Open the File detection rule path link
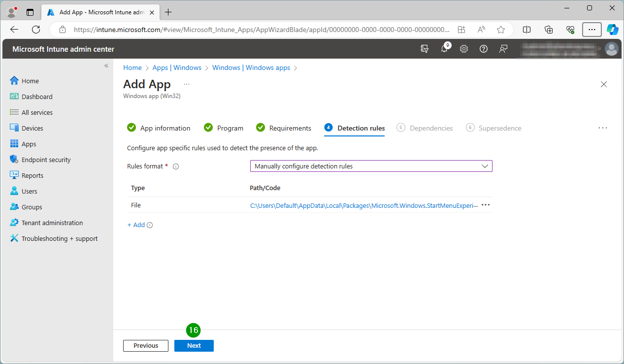This screenshot has width=624, height=364. pos(363,205)
